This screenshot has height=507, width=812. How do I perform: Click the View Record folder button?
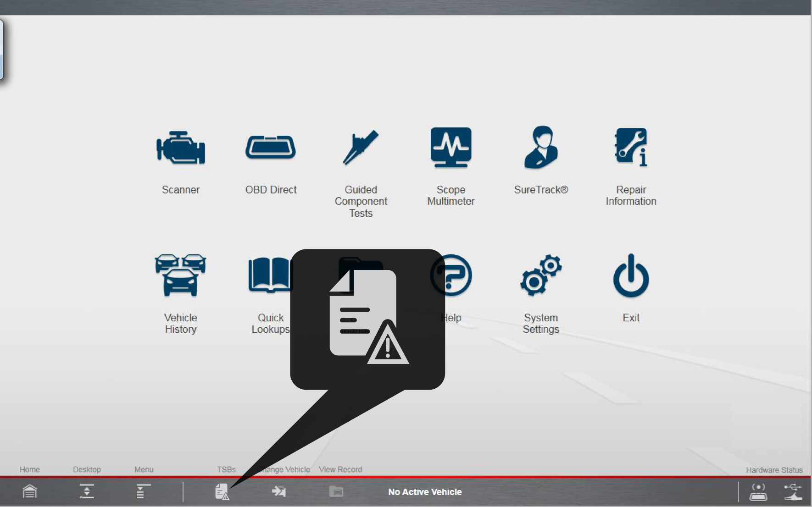click(x=336, y=491)
